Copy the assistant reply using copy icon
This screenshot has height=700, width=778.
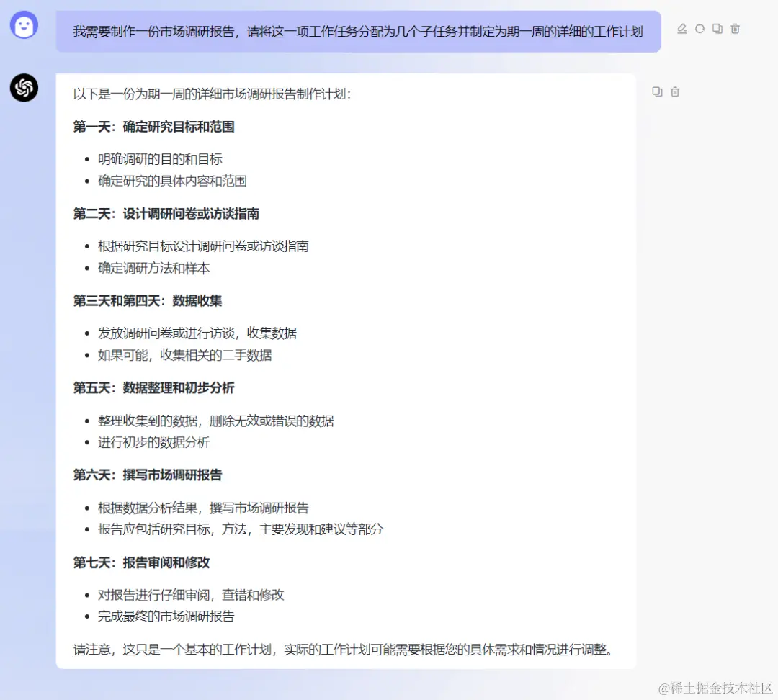656,91
